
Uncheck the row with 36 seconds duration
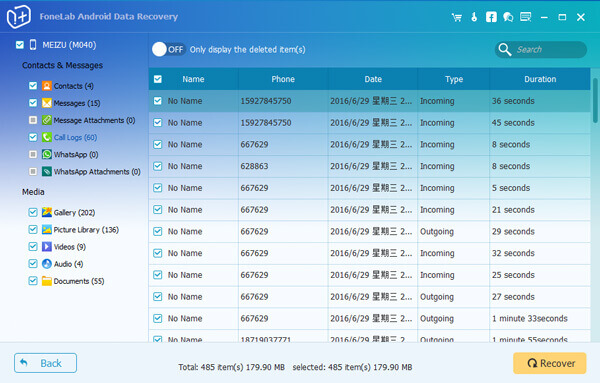(x=158, y=101)
